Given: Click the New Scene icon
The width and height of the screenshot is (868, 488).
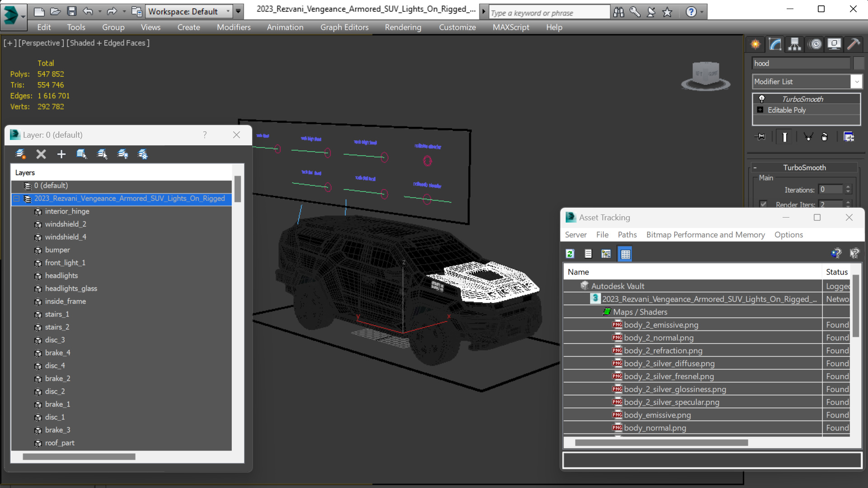Looking at the screenshot, I should coord(39,11).
